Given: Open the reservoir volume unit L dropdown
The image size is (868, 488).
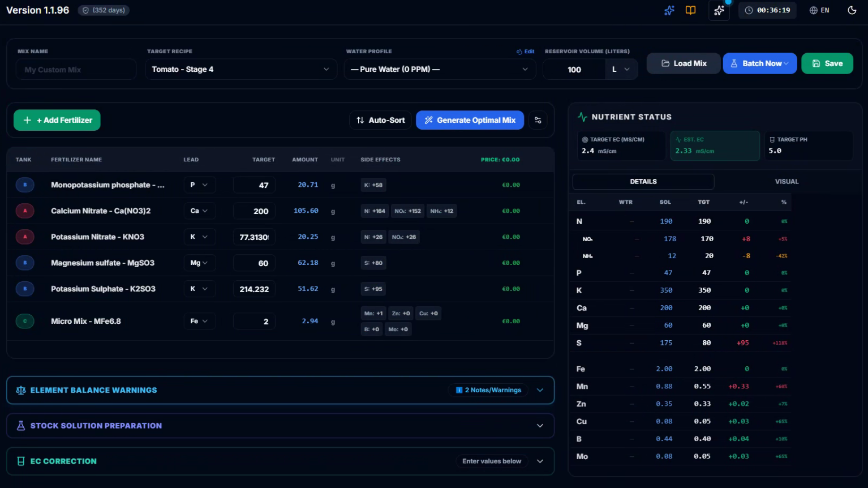Looking at the screenshot, I should click(621, 69).
